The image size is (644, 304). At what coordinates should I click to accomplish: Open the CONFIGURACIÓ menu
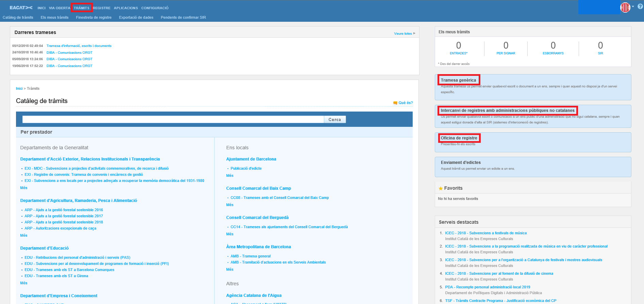click(155, 8)
